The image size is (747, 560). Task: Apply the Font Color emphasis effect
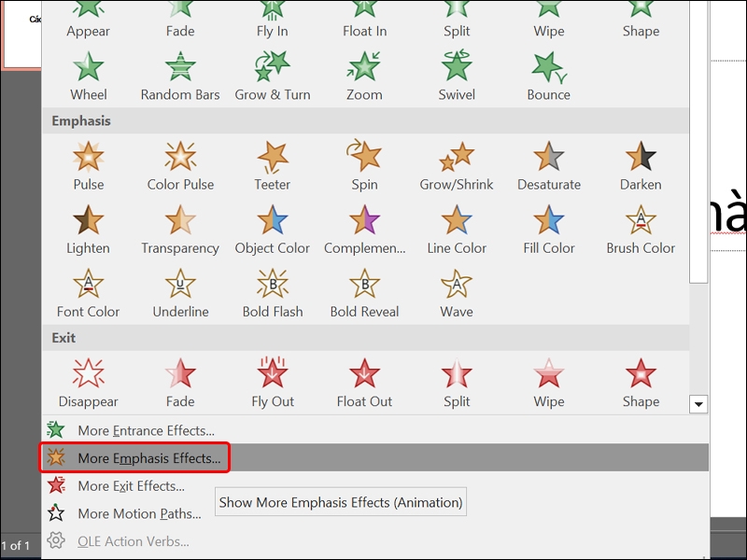click(x=88, y=293)
